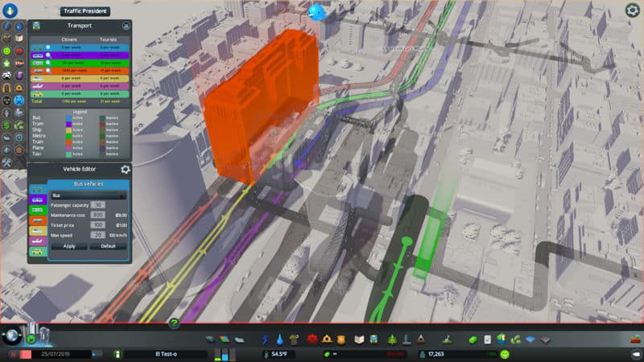Open Vehicle Editor settings gear

tap(125, 170)
